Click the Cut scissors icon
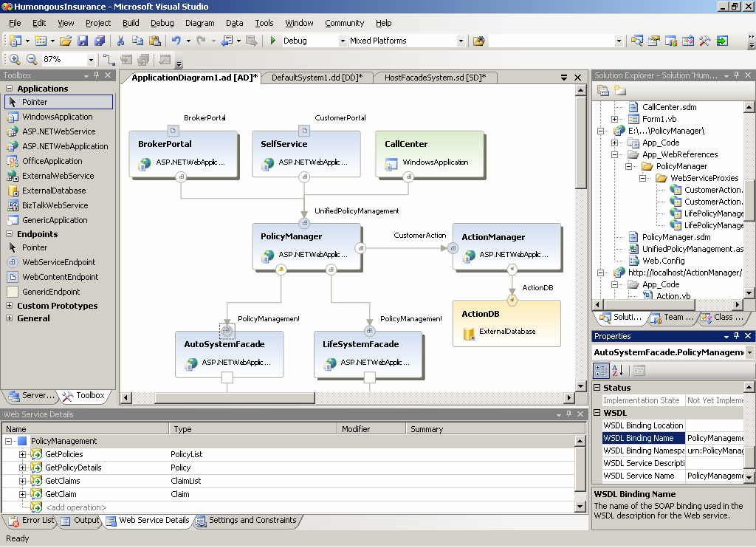Image resolution: width=756 pixels, height=548 pixels. (x=120, y=41)
